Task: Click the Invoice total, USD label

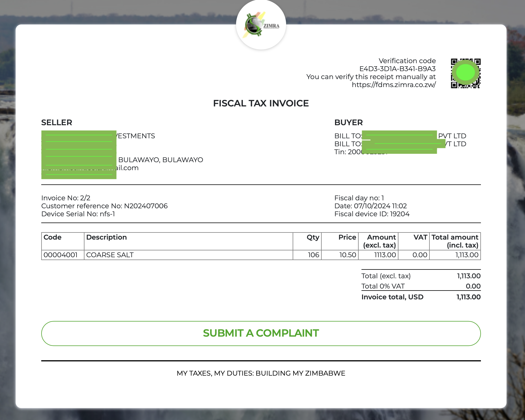Action: click(392, 297)
